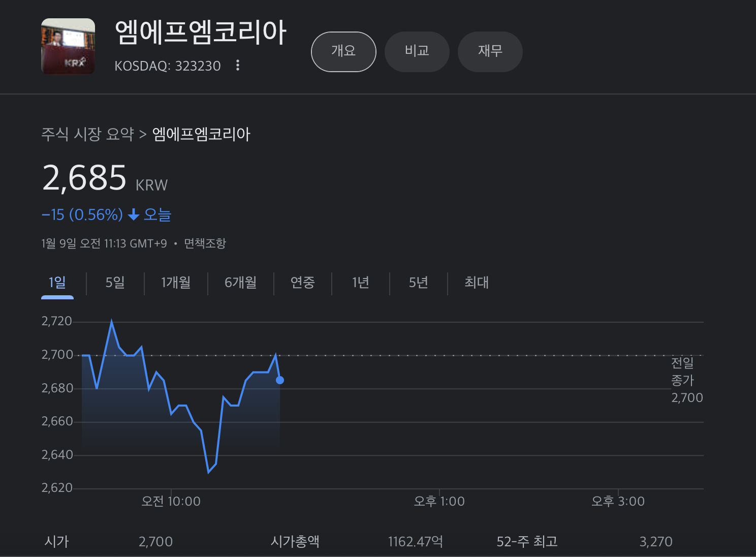Image resolution: width=756 pixels, height=557 pixels.
Task: Open the three-dot menu beside KOSDAQ: 323230
Action: (237, 65)
